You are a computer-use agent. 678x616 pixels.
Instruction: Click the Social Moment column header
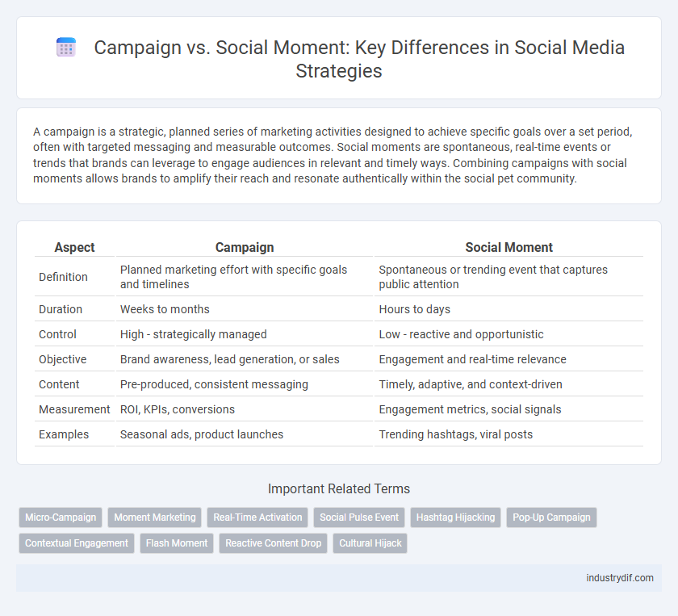click(509, 247)
